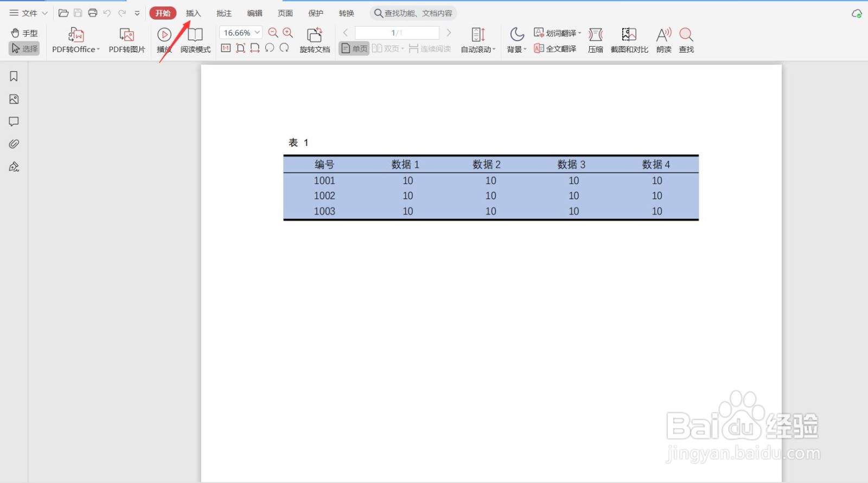Click the 旋转文档 rotate document tool
The height and width of the screenshot is (483, 868).
[315, 41]
